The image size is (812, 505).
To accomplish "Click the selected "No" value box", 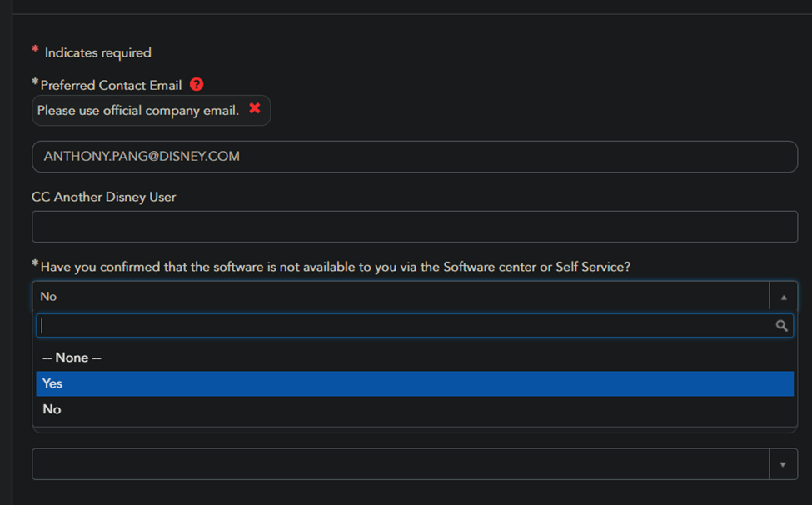I will point(400,297).
